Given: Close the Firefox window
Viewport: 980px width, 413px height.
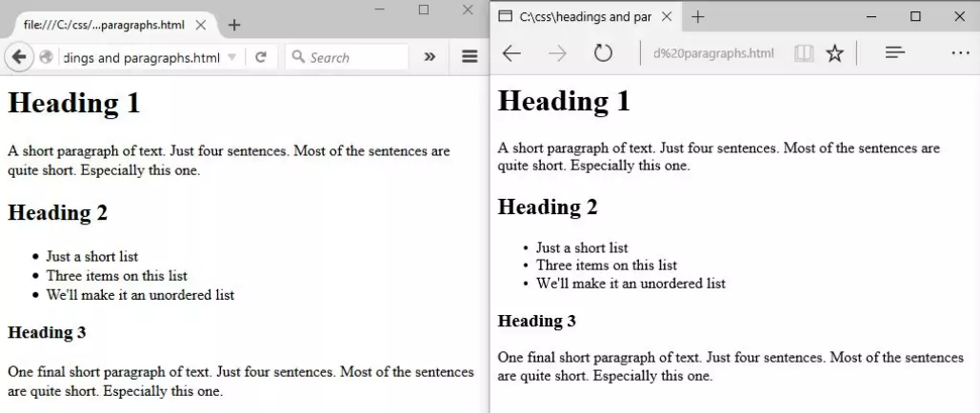Looking at the screenshot, I should (x=468, y=10).
